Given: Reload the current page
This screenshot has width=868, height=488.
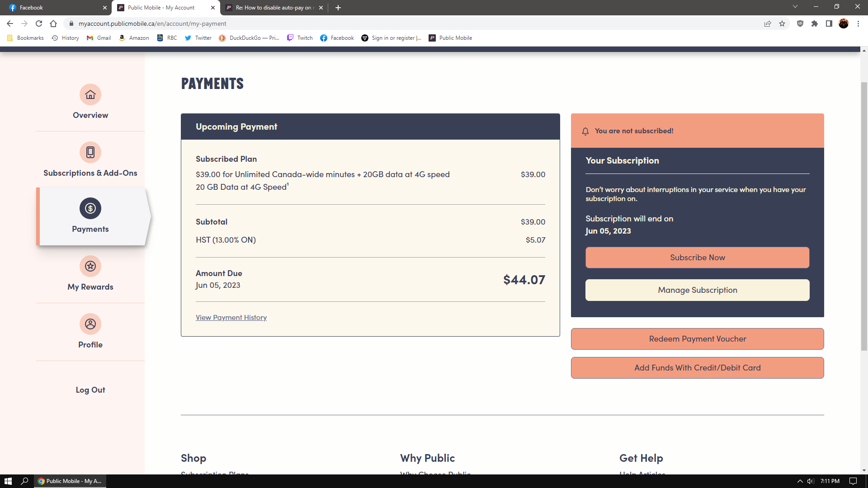Looking at the screenshot, I should [39, 24].
